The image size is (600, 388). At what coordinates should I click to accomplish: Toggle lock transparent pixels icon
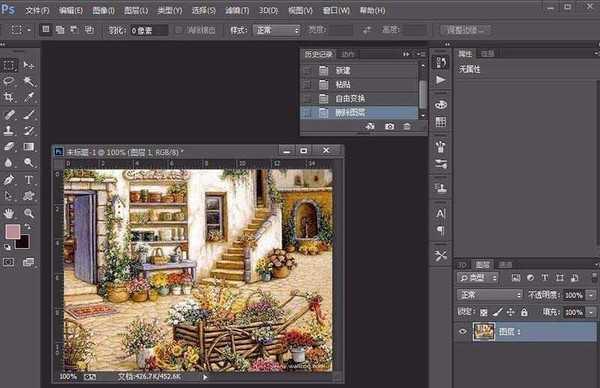point(484,312)
